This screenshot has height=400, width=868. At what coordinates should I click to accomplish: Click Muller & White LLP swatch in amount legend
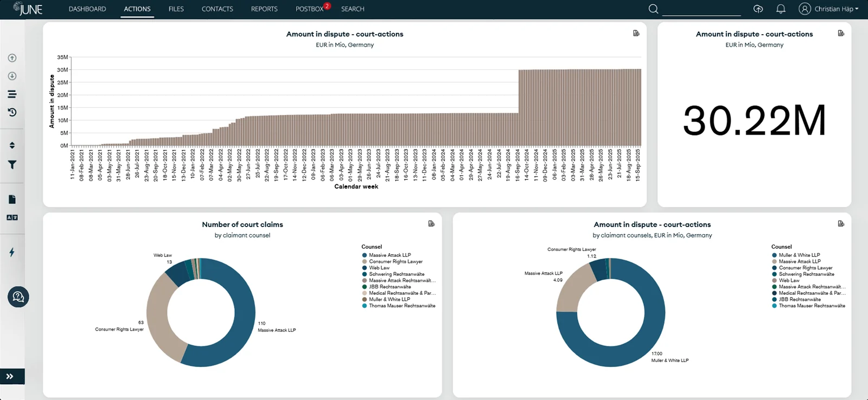775,255
